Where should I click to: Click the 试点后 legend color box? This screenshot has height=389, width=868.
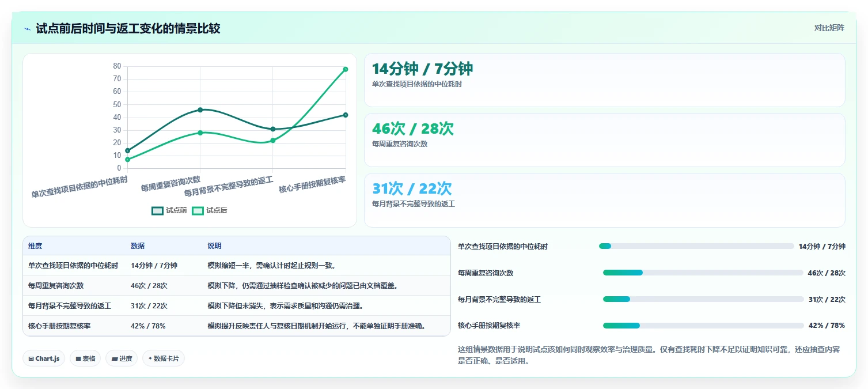(x=198, y=210)
